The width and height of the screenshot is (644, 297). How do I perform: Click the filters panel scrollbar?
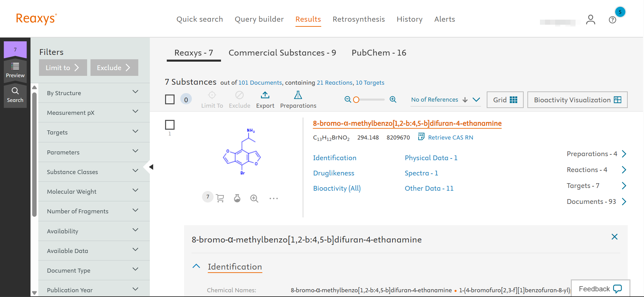(34, 154)
